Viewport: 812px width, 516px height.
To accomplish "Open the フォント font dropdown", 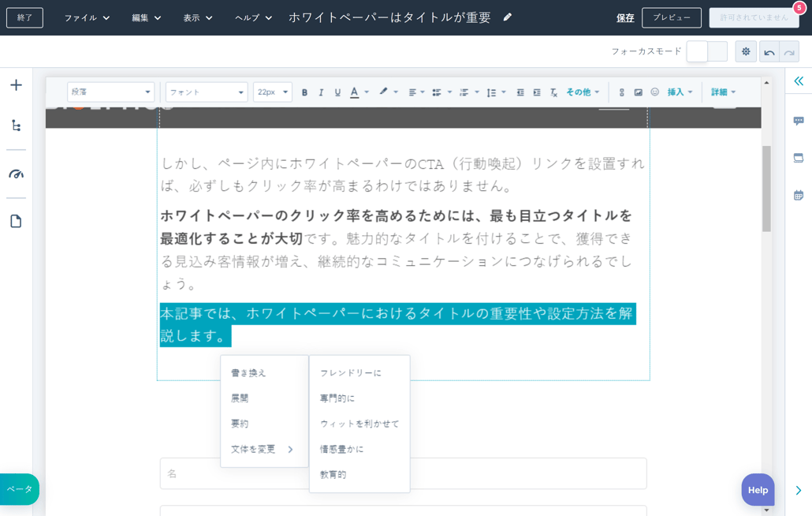I will [x=207, y=92].
